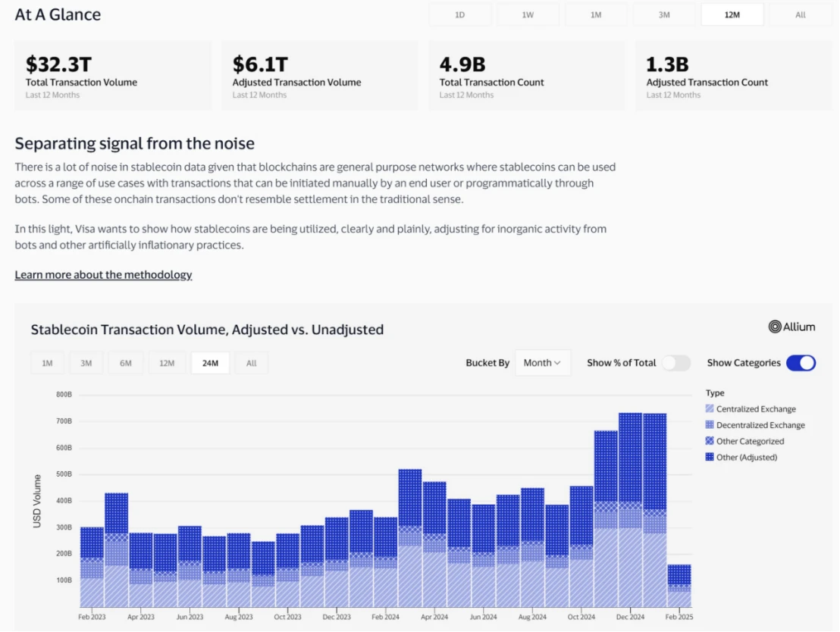Viewport: 840px width, 632px height.
Task: Set chart range to 6M
Action: [126, 363]
